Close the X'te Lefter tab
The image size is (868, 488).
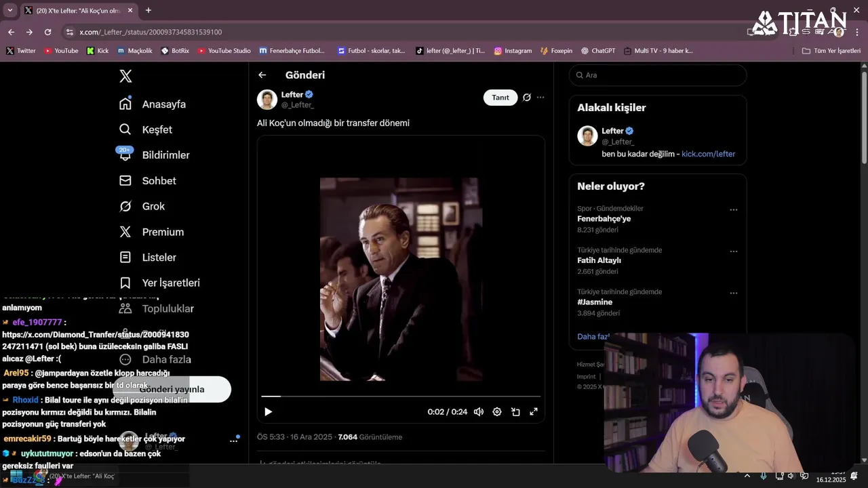(129, 10)
